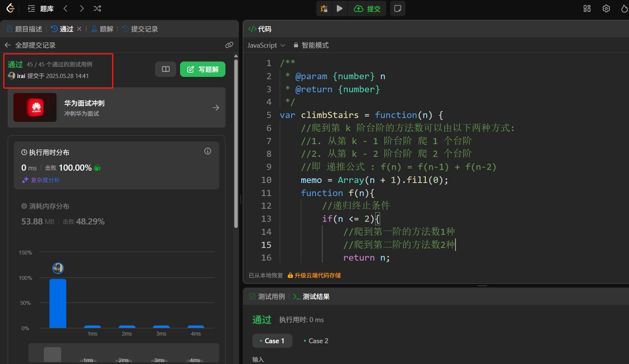Switch to the 题目描述 tab

(25, 29)
